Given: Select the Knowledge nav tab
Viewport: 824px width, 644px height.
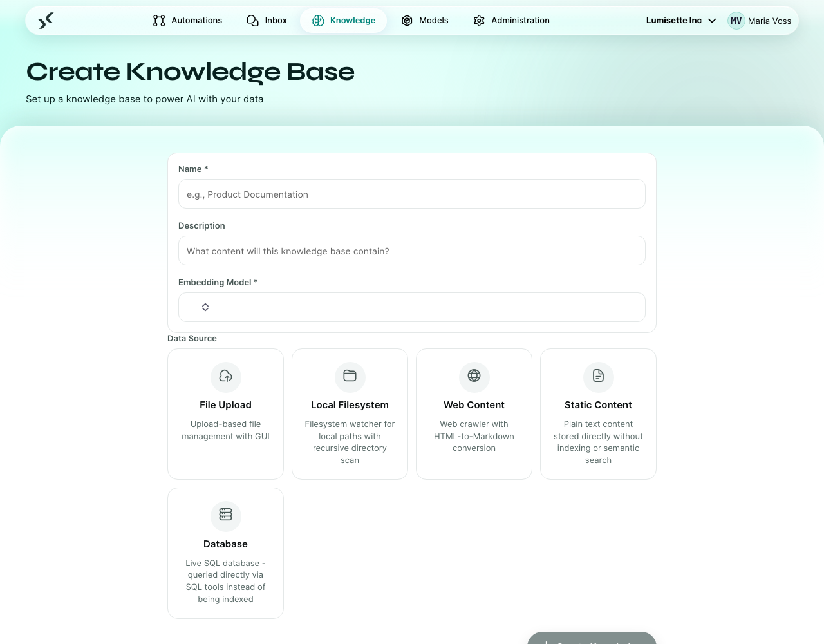Looking at the screenshot, I should [343, 21].
